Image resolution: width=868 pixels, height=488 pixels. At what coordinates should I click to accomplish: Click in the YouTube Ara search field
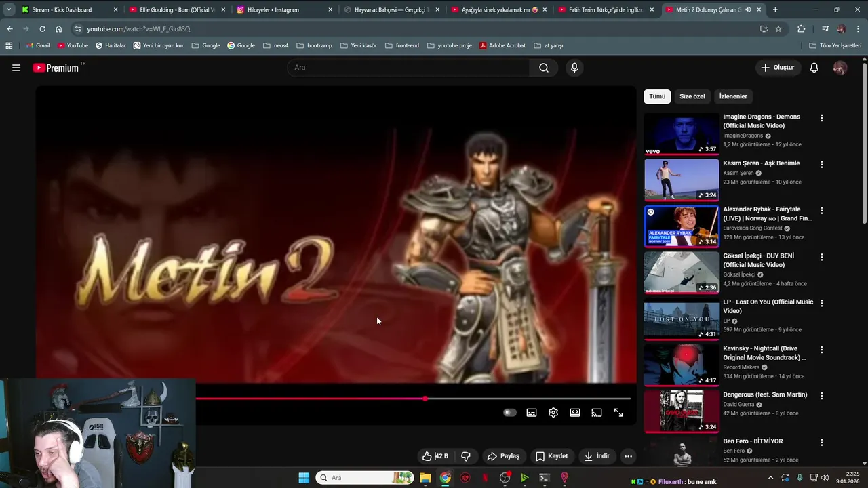tap(409, 68)
